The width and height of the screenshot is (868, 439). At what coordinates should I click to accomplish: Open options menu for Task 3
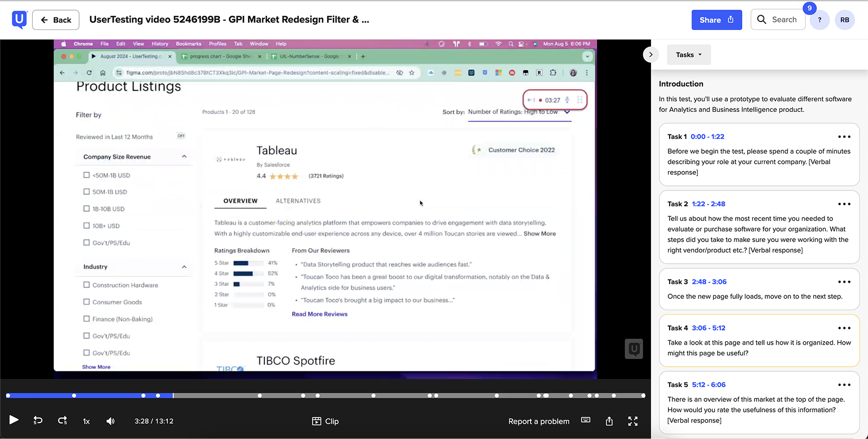pyautogui.click(x=844, y=282)
